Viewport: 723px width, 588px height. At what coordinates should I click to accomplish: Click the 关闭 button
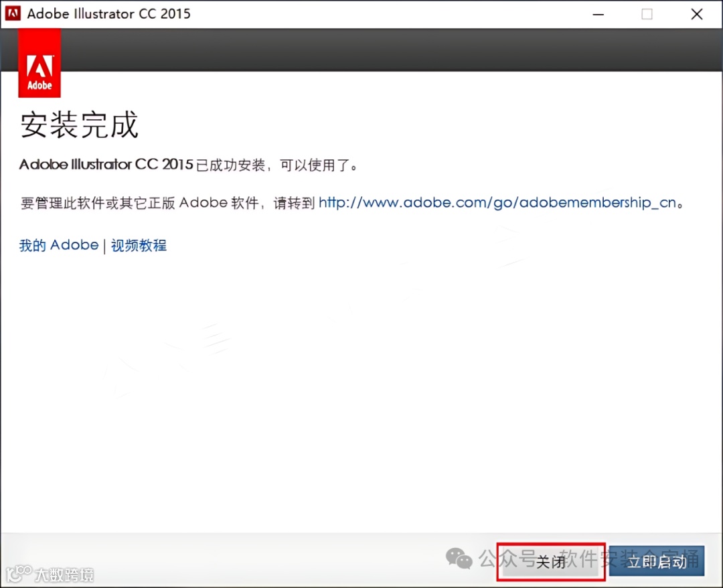tap(551, 561)
